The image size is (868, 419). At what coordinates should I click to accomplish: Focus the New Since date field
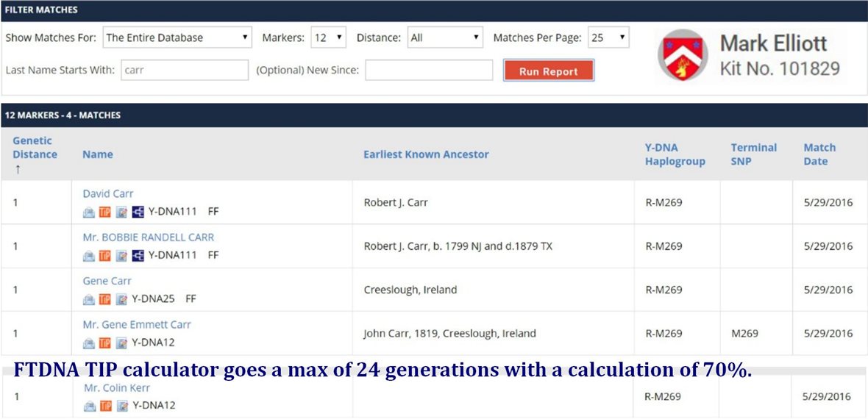coord(429,71)
